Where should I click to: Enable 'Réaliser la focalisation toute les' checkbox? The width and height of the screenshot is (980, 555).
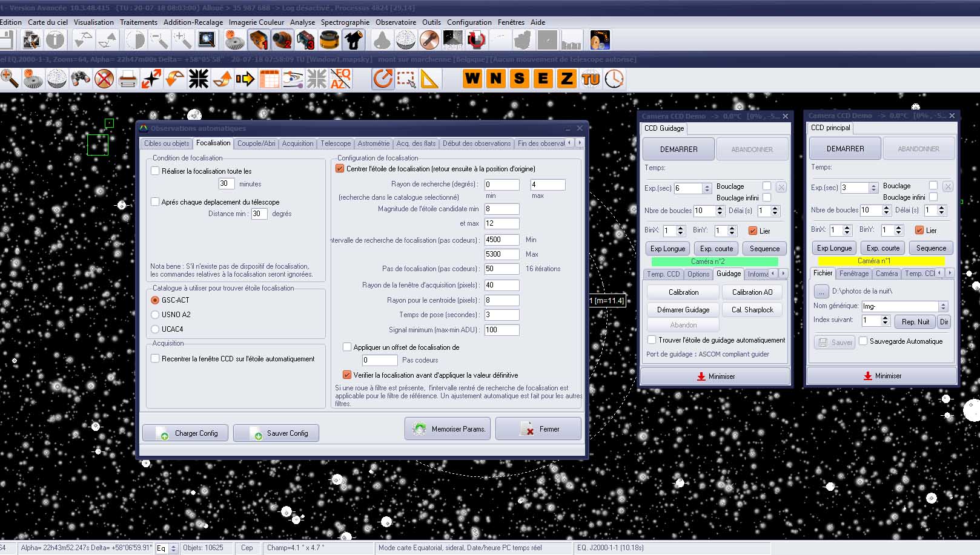155,171
